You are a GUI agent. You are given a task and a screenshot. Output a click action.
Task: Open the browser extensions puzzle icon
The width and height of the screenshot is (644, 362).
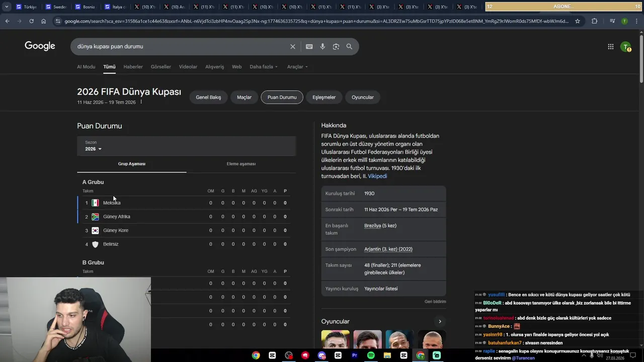pos(594,21)
